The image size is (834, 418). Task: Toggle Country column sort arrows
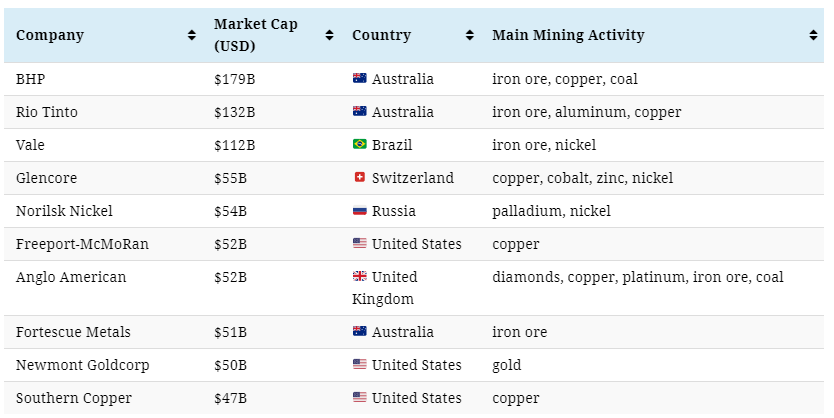469,35
